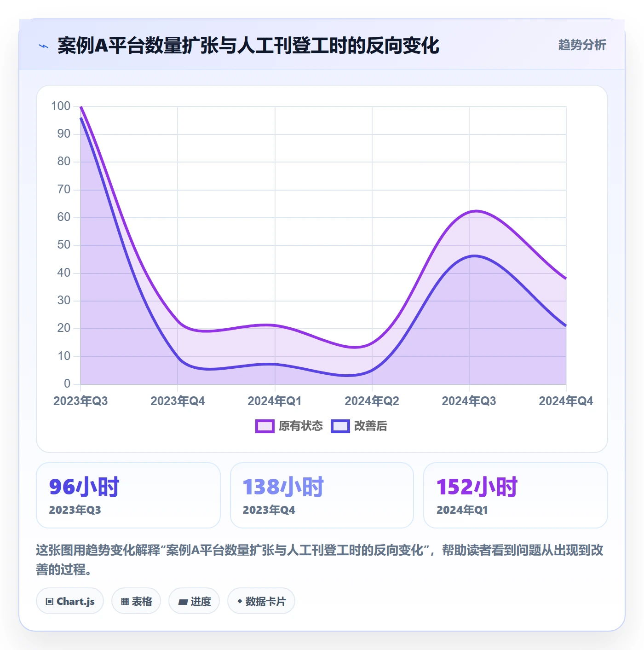Select the Chart.js tag chip
The image size is (644, 650).
point(70,601)
